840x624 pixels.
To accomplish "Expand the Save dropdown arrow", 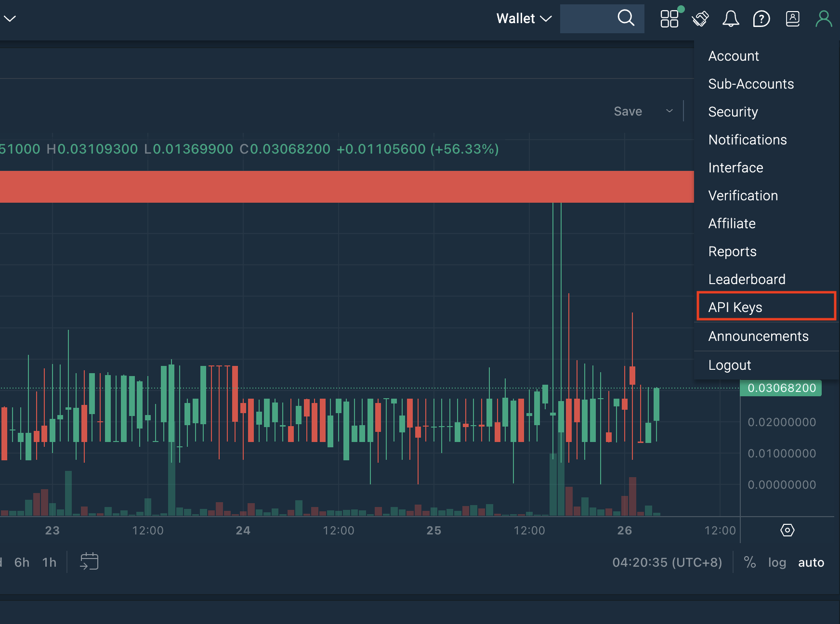I will point(669,111).
